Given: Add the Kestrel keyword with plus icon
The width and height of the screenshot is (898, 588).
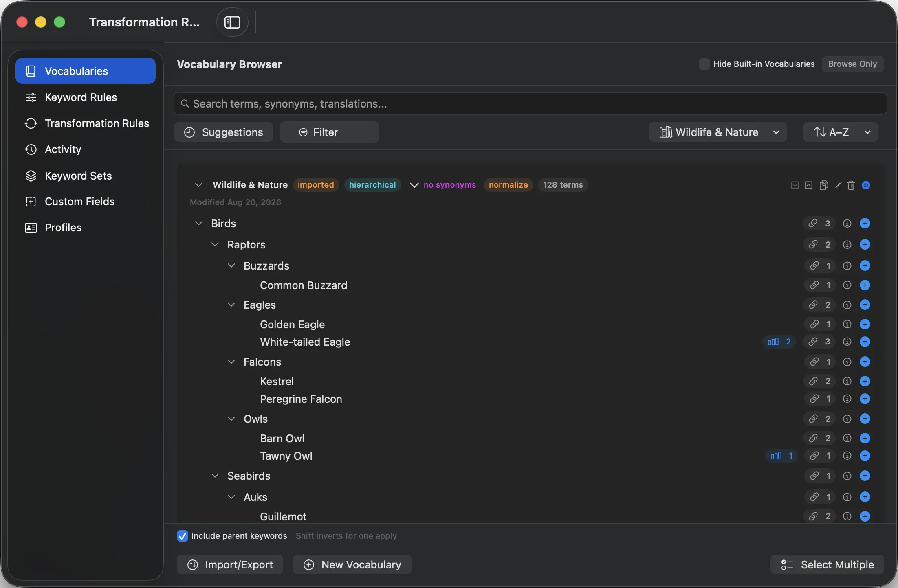Looking at the screenshot, I should point(865,381).
